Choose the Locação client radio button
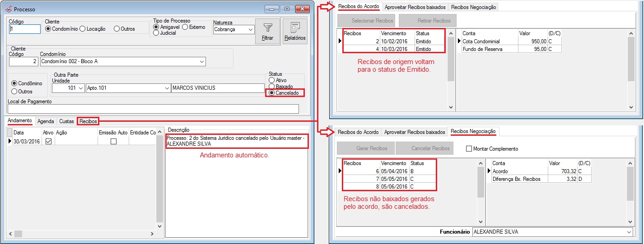Image resolution: width=644 pixels, height=244 pixels. [83, 29]
